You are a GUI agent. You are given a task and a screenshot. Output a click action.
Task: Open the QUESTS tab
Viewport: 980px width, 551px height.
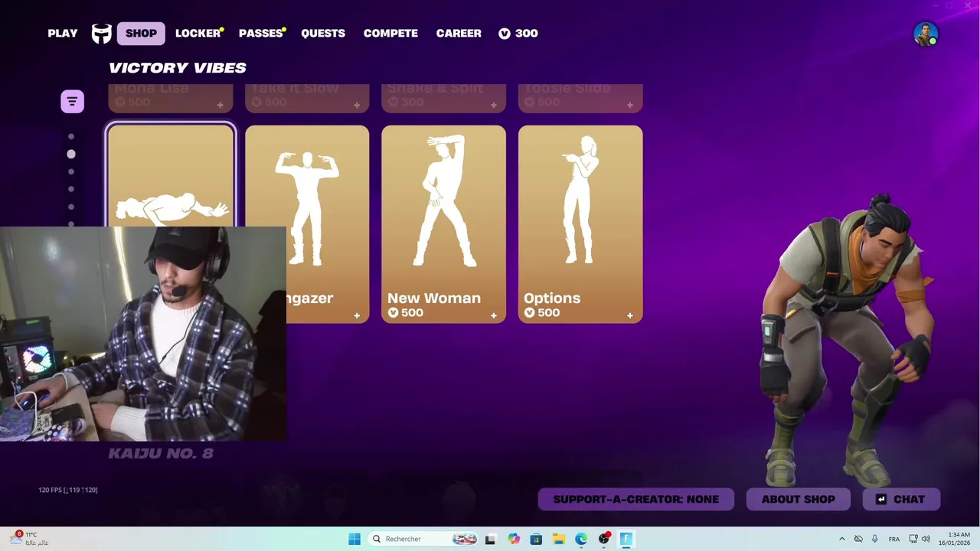[x=323, y=34]
